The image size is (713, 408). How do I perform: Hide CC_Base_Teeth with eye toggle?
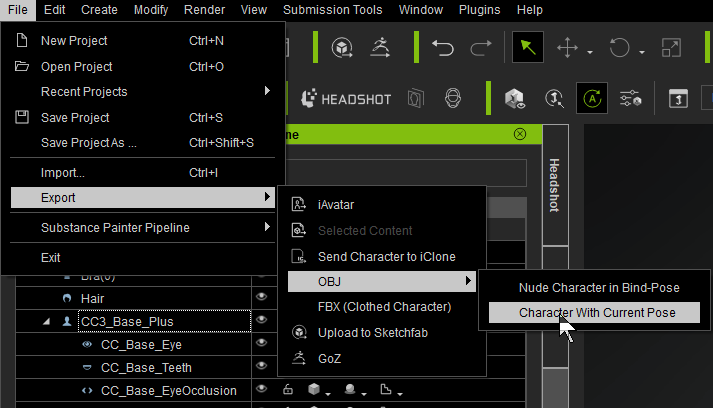tap(261, 365)
